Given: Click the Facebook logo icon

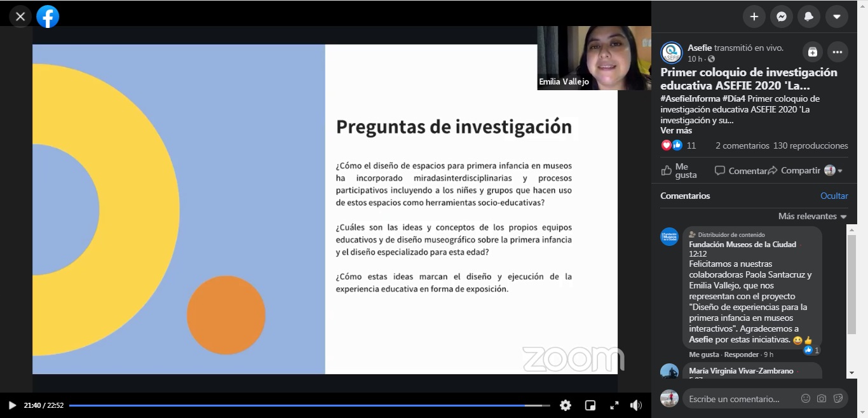Looking at the screenshot, I should 48,17.
